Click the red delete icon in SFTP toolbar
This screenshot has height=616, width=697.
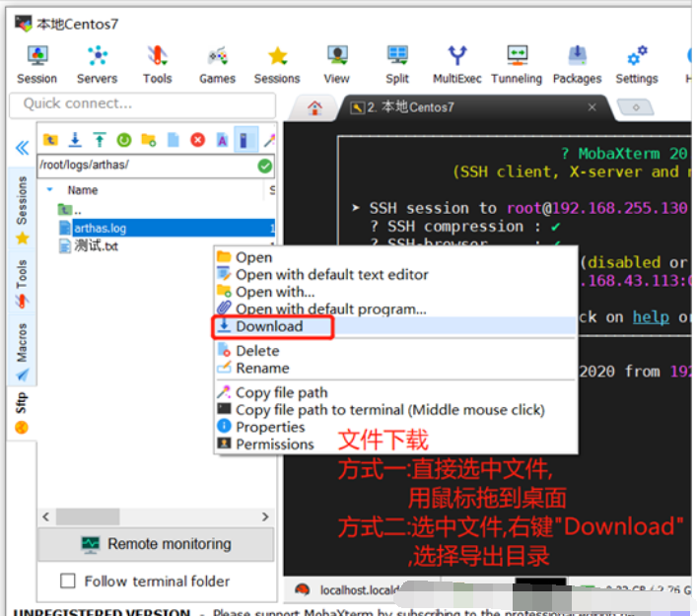[197, 141]
